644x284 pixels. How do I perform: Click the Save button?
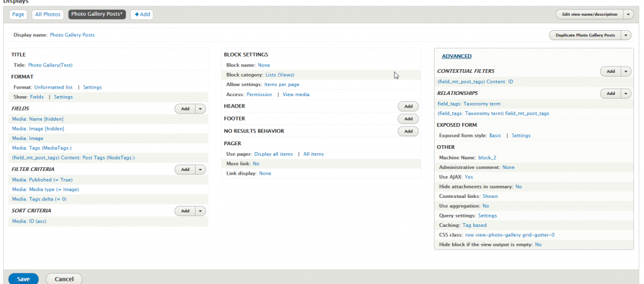coord(23,279)
